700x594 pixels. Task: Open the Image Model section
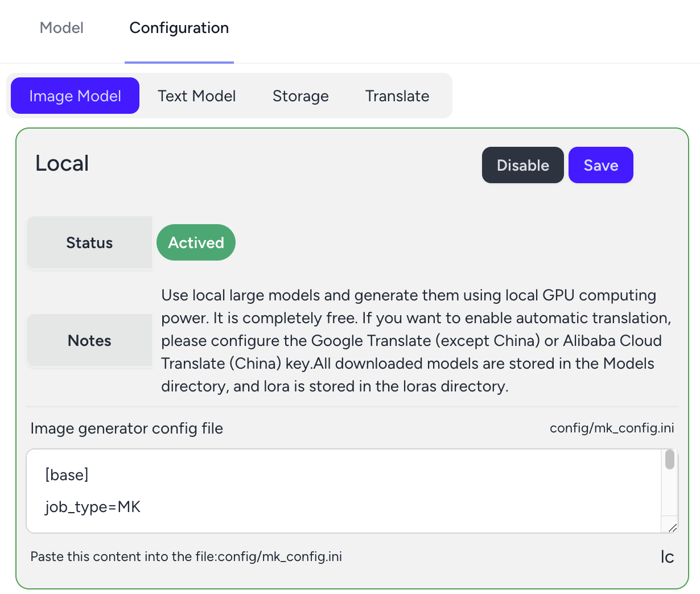tap(75, 96)
